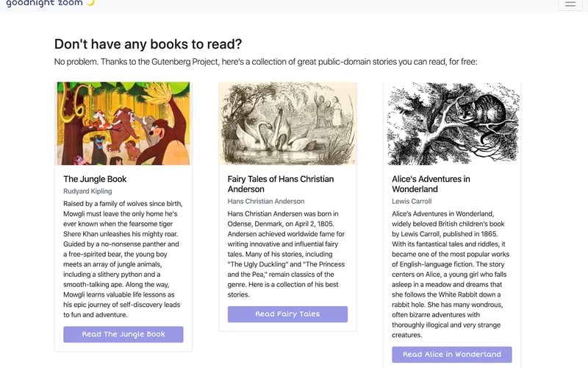Click the Fairy Tales description paragraph
Viewport: 588px width, 368px height.
click(x=287, y=254)
